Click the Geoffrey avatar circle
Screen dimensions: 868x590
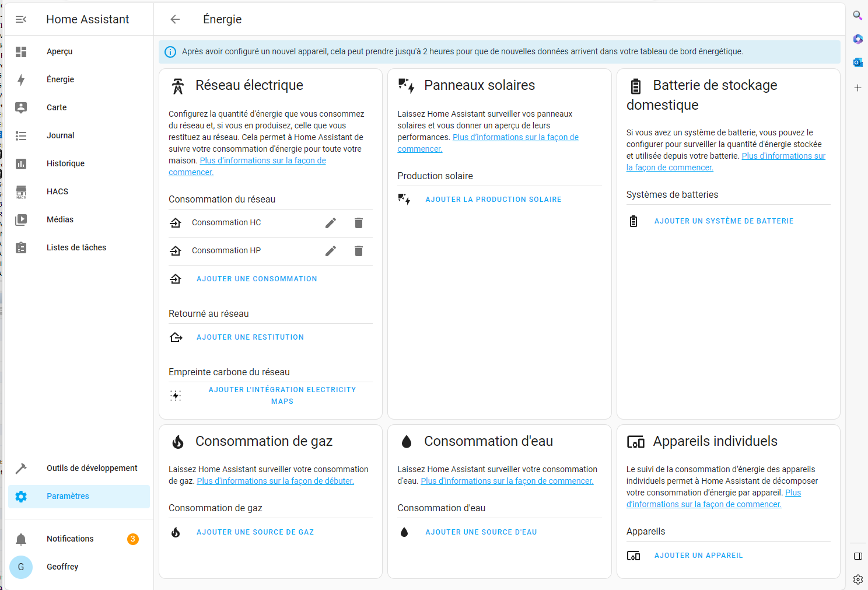click(x=21, y=567)
